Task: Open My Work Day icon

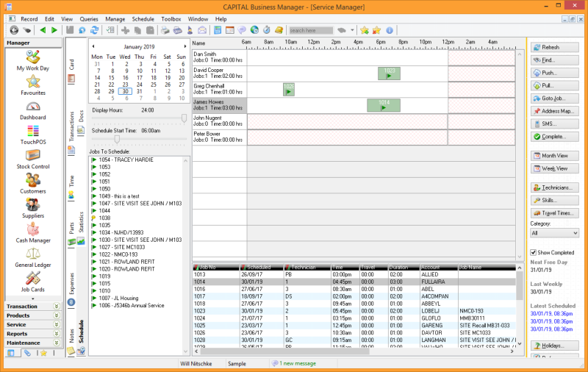Action: (33, 60)
